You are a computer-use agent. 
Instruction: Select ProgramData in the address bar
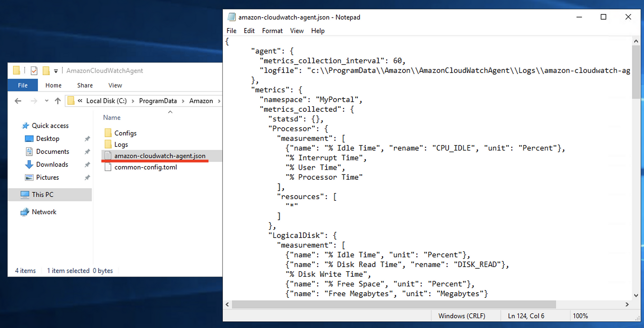coord(158,101)
